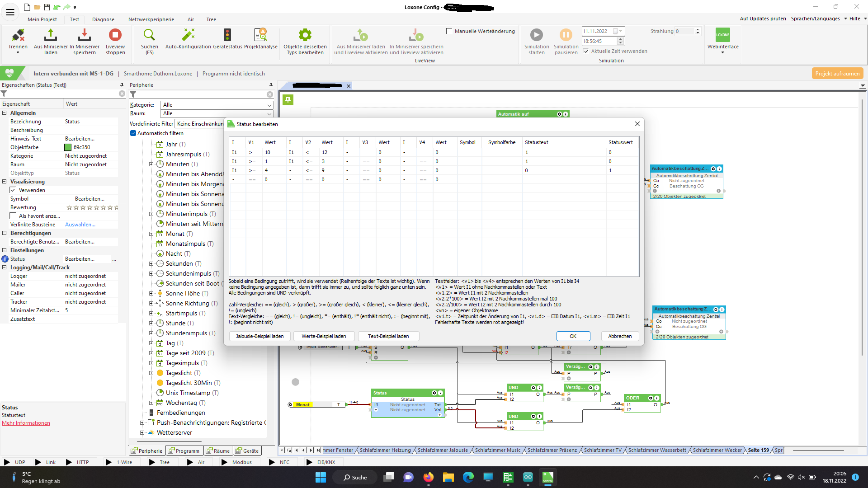Confirm dialog with OK button
Screen dimensions: 868x488
click(x=573, y=336)
